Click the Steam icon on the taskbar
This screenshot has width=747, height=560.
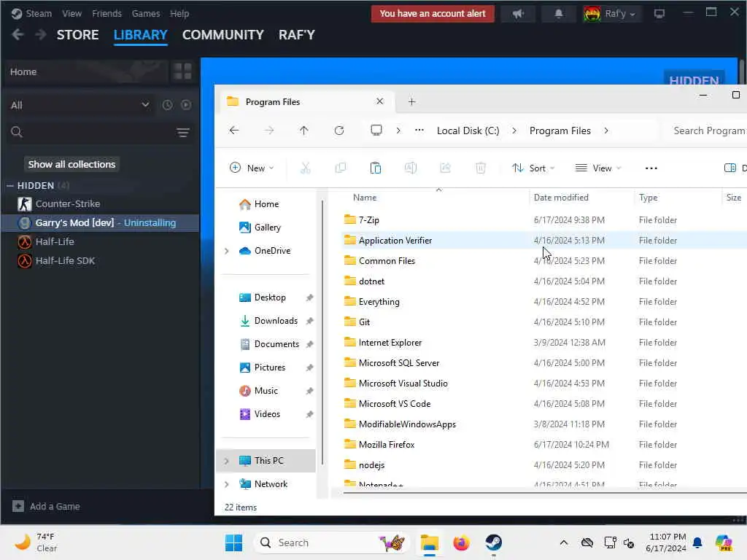(x=494, y=542)
